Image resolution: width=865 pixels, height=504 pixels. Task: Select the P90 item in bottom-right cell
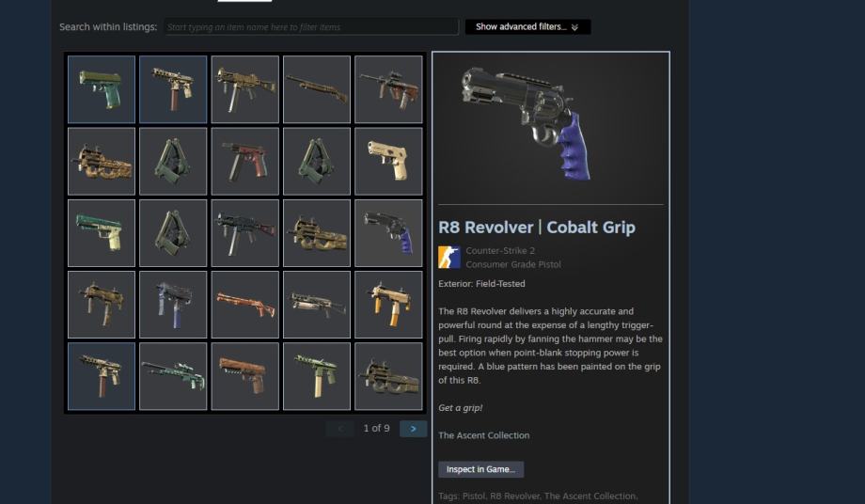(388, 376)
